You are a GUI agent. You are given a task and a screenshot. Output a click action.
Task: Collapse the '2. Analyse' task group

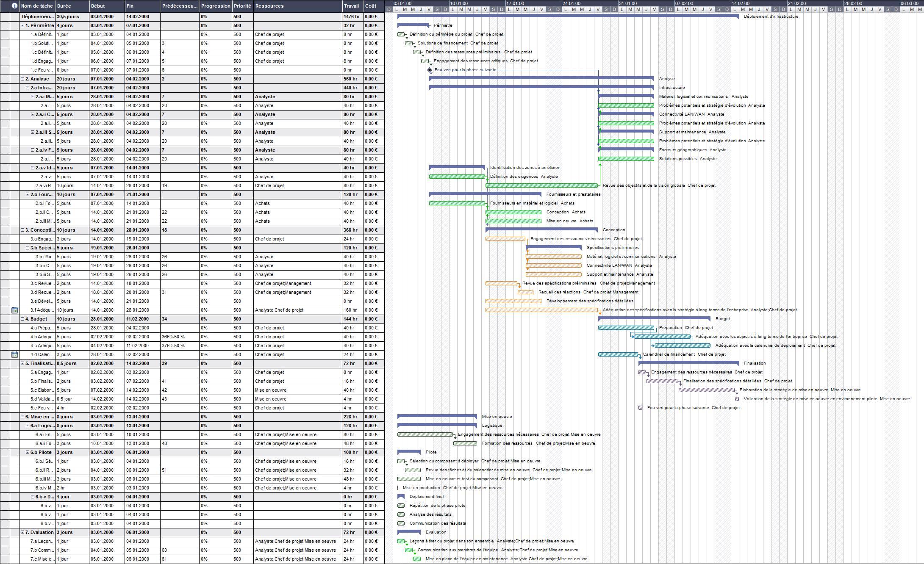[22, 79]
